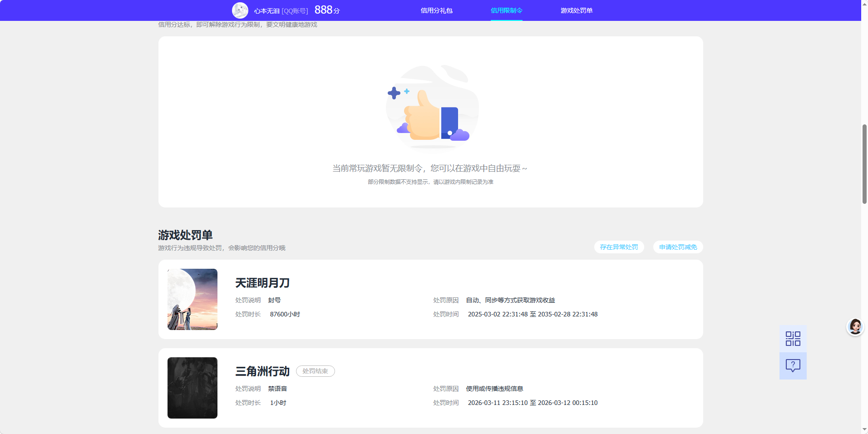Screen dimensions: 868x434
Task: Click time range 2026-03-11 23:15:10 至 2026-03-12
Action: point(533,403)
